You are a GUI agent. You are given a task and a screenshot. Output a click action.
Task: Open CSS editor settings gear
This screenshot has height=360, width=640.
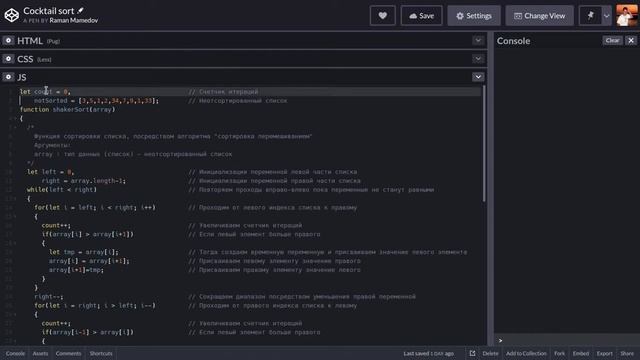tap(8, 59)
